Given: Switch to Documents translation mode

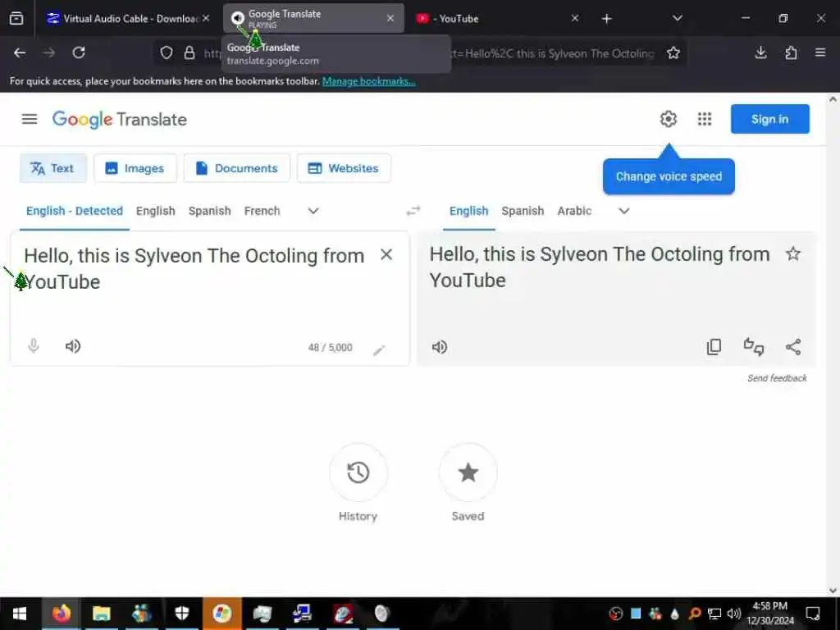Looking at the screenshot, I should tap(237, 168).
